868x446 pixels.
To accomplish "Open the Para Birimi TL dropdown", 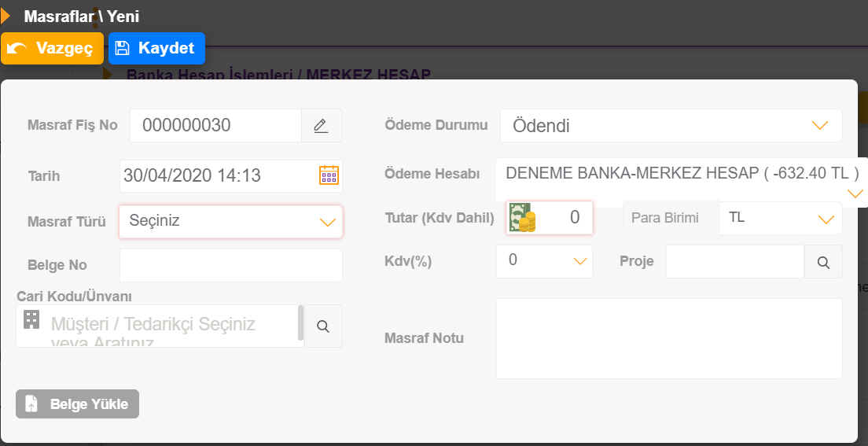I will click(x=781, y=219).
